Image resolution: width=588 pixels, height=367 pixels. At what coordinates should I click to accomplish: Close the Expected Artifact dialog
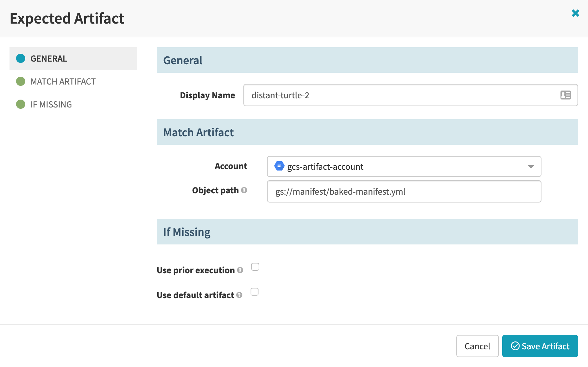pos(575,13)
